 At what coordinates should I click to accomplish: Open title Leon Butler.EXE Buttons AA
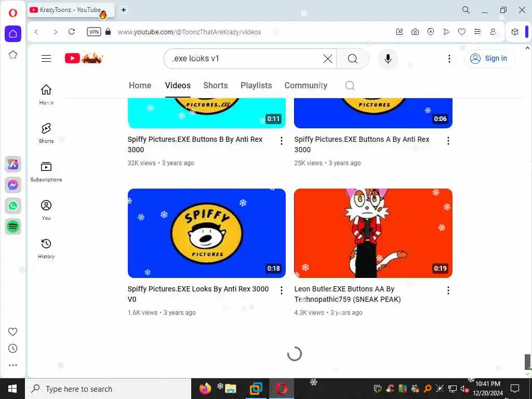click(x=348, y=294)
